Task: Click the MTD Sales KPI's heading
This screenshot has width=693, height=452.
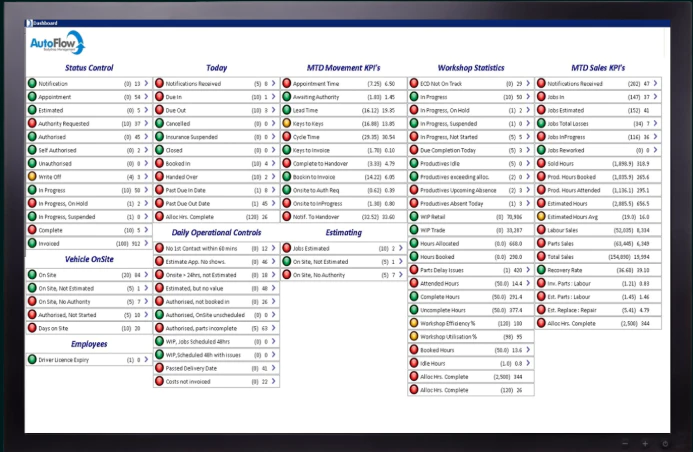Action: (x=598, y=68)
